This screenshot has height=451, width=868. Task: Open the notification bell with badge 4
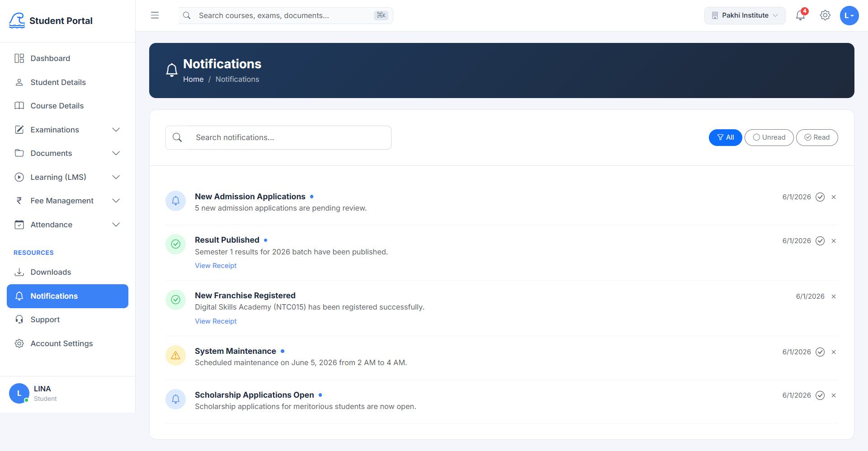[x=801, y=15]
